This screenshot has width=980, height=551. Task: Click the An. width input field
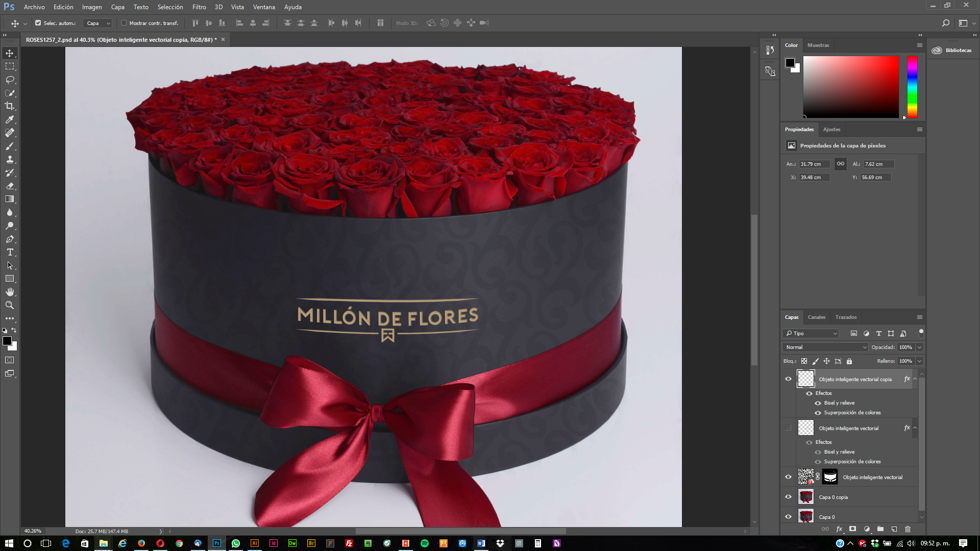click(x=815, y=164)
